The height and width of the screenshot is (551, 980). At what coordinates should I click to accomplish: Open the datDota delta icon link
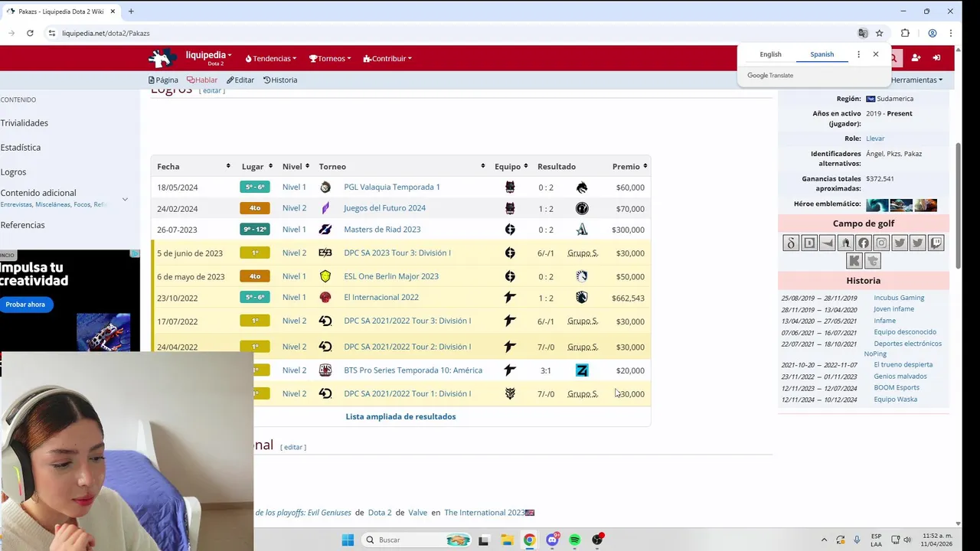(x=791, y=243)
